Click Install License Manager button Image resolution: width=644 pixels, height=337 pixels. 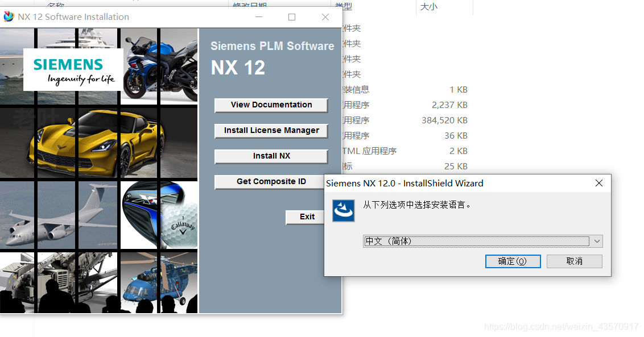point(271,131)
